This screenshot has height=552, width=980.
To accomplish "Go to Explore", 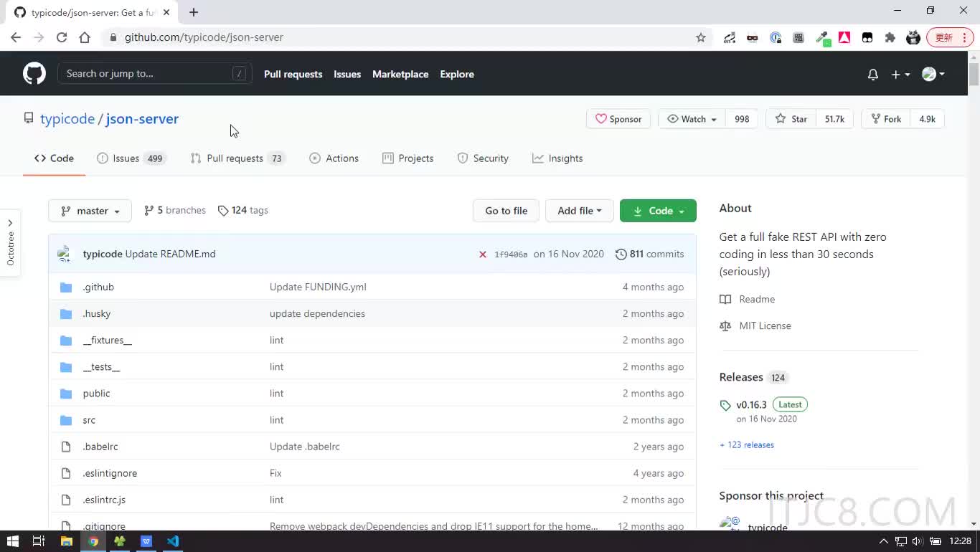I will click(457, 74).
